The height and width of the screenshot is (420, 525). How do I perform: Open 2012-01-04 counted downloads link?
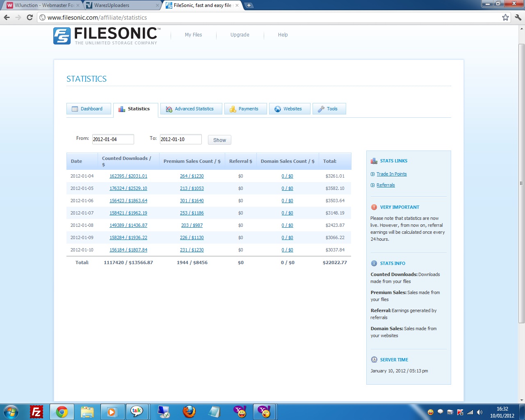click(128, 176)
